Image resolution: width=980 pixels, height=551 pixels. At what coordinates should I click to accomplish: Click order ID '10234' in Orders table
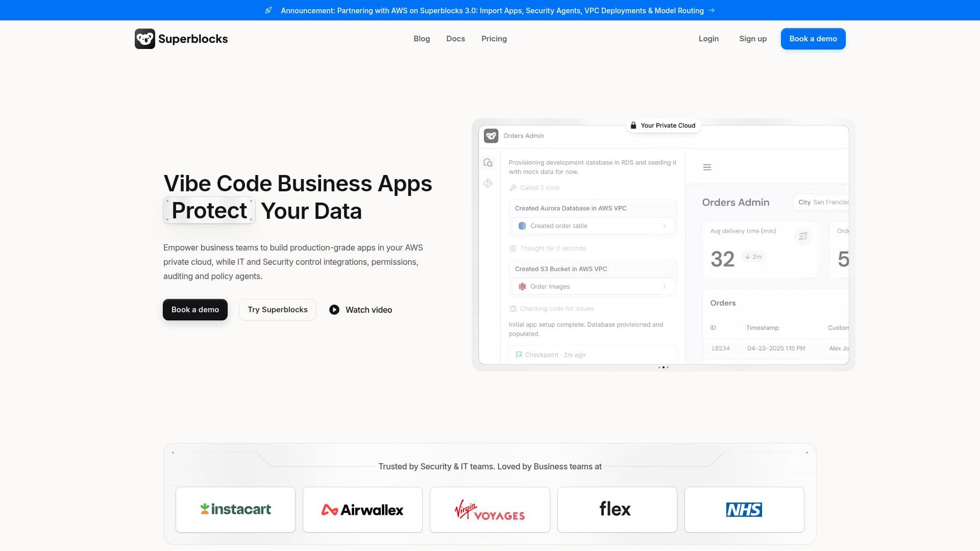pyautogui.click(x=720, y=348)
